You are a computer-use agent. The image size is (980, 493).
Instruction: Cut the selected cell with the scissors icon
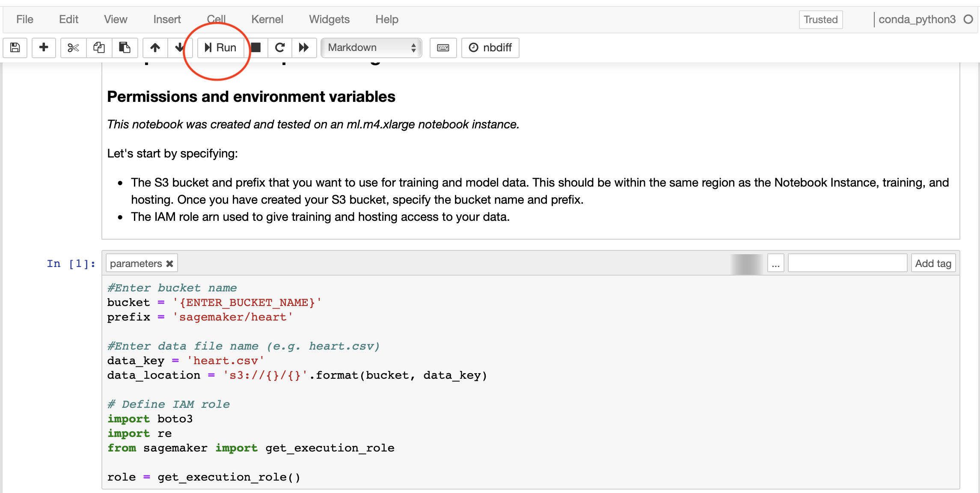[73, 48]
